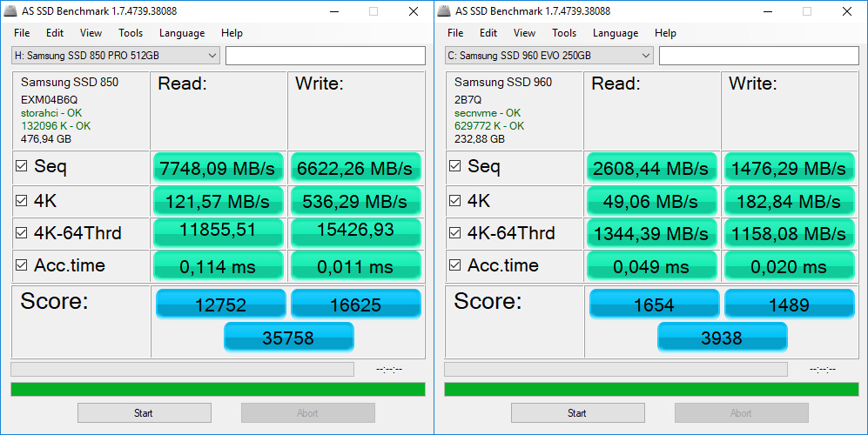Start benchmark in the 850 PRO window
The height and width of the screenshot is (435, 868).
click(x=144, y=413)
